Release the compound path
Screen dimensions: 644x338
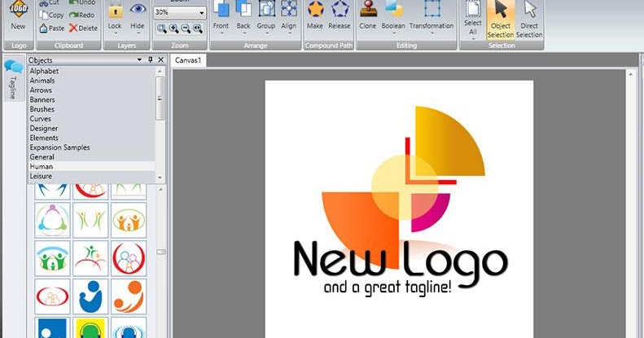click(340, 16)
